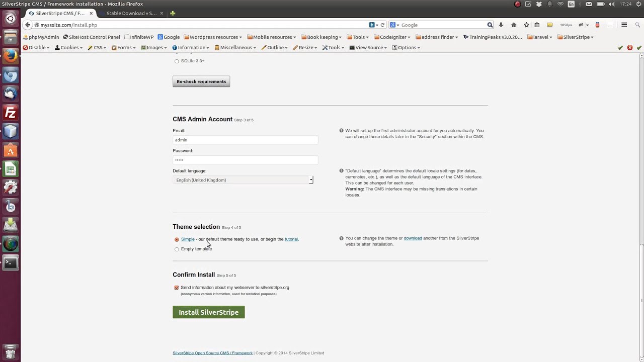Image resolution: width=644 pixels, height=362 pixels.
Task: Open the Files manager launcher icon
Action: [10, 38]
